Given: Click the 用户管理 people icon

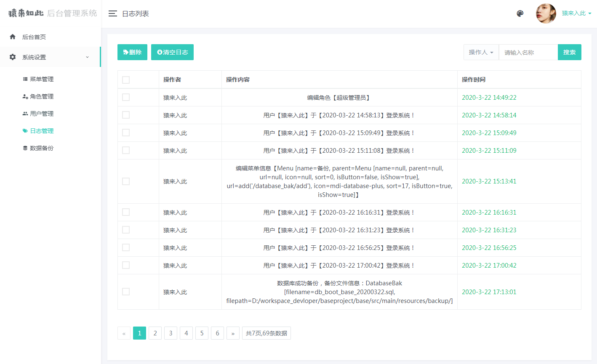Looking at the screenshot, I should click(x=25, y=114).
